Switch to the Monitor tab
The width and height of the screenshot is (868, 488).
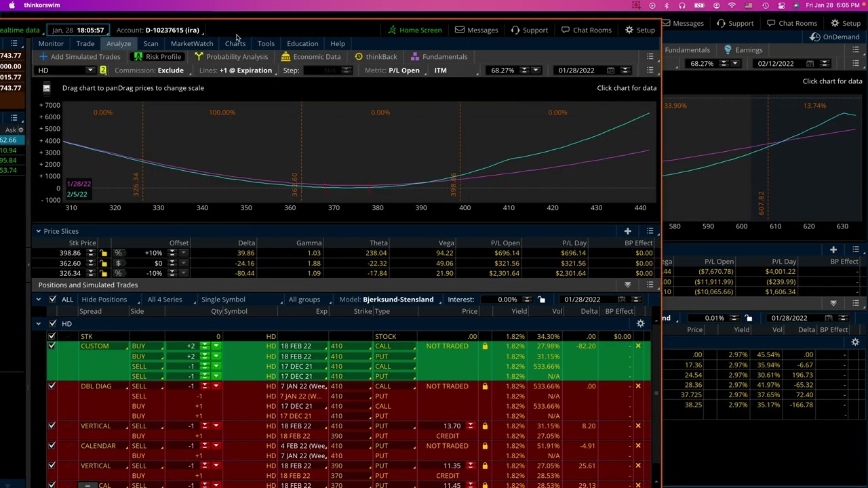click(51, 43)
